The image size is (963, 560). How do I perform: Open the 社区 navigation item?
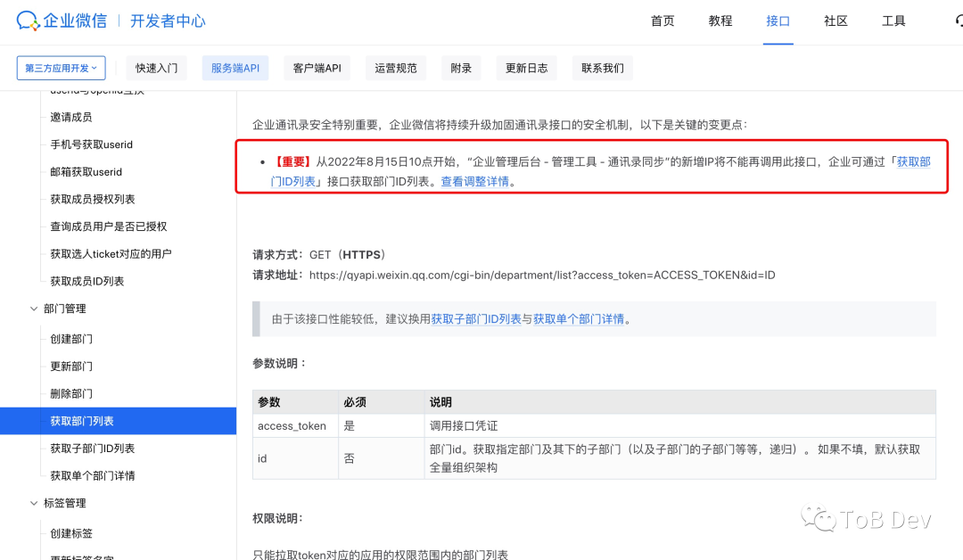[x=835, y=21]
